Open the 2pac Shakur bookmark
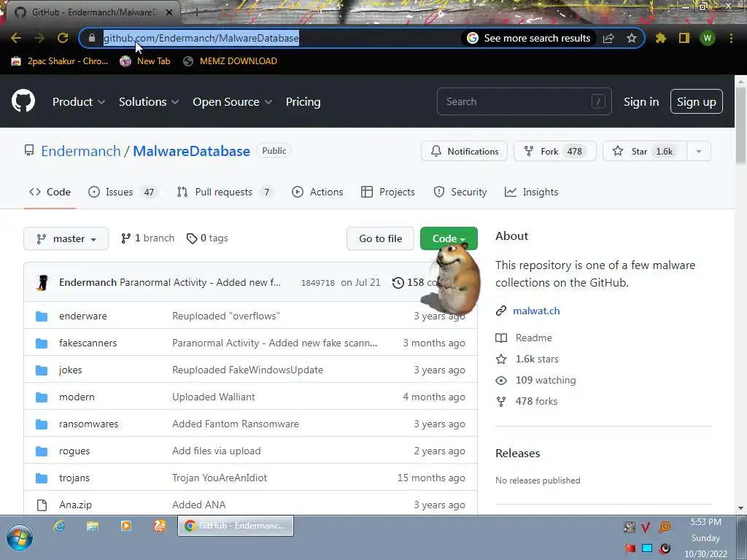Image resolution: width=747 pixels, height=560 pixels. [60, 61]
